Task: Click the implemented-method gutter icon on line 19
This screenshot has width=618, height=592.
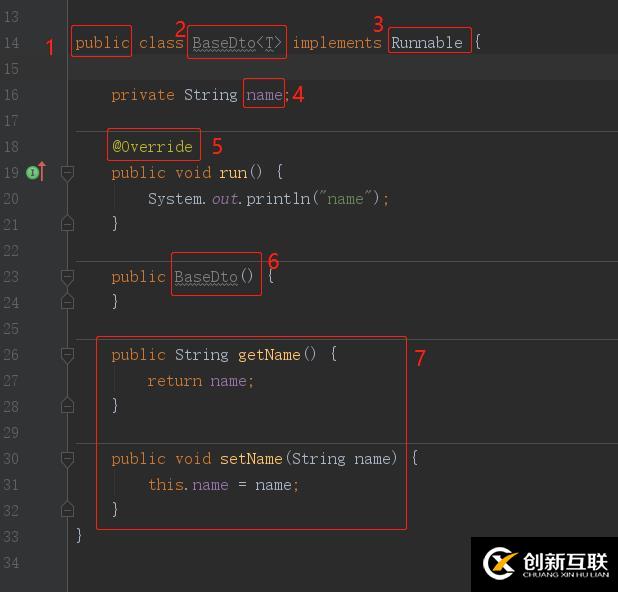Action: click(36, 172)
